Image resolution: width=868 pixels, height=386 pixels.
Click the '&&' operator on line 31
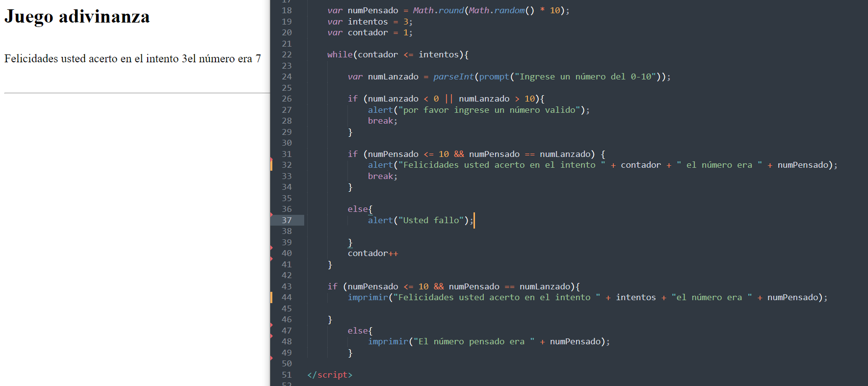click(459, 154)
